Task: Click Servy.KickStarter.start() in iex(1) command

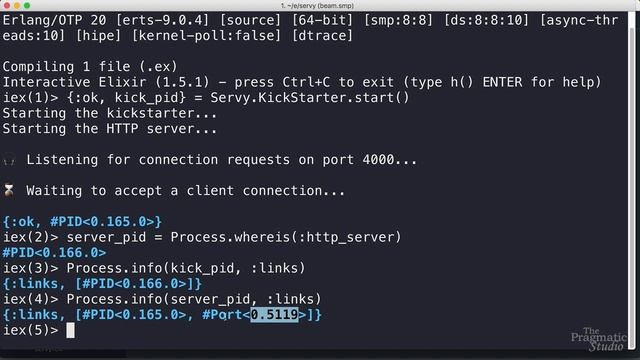Action: 310,98
